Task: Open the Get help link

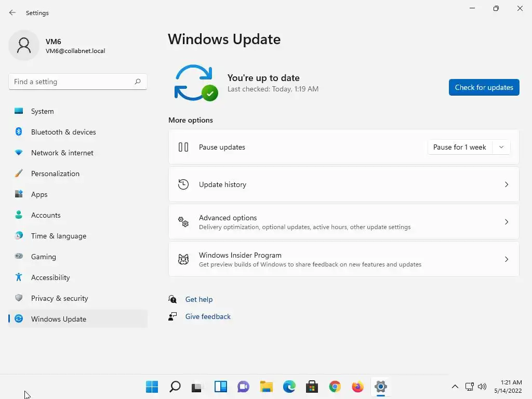Action: pos(199,299)
